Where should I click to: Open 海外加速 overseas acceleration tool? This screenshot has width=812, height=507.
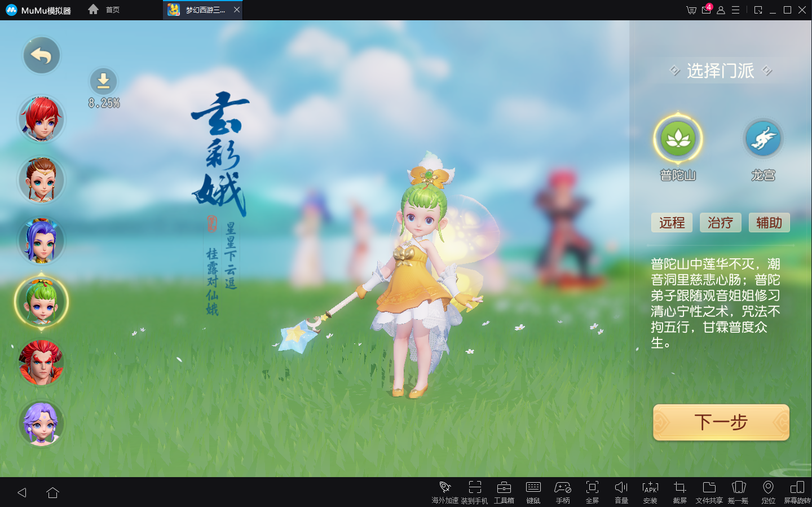coord(445,492)
